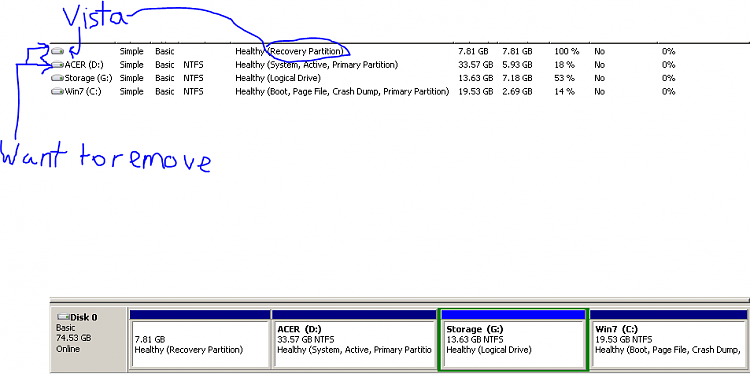Click status 'Healthy (Recovery Partition)' in the volume list
Viewport: 750px width, 374px height.
pos(289,51)
